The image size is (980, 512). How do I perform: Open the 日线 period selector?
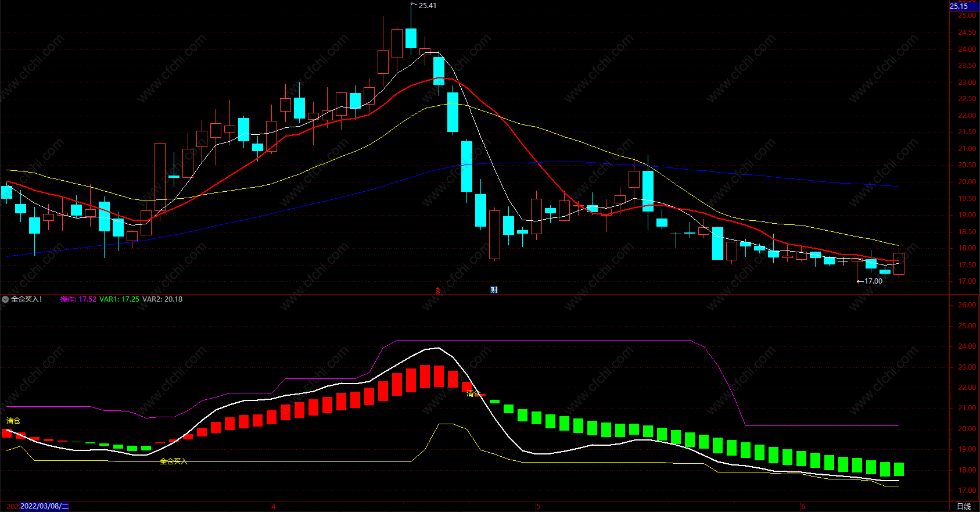pos(964,507)
